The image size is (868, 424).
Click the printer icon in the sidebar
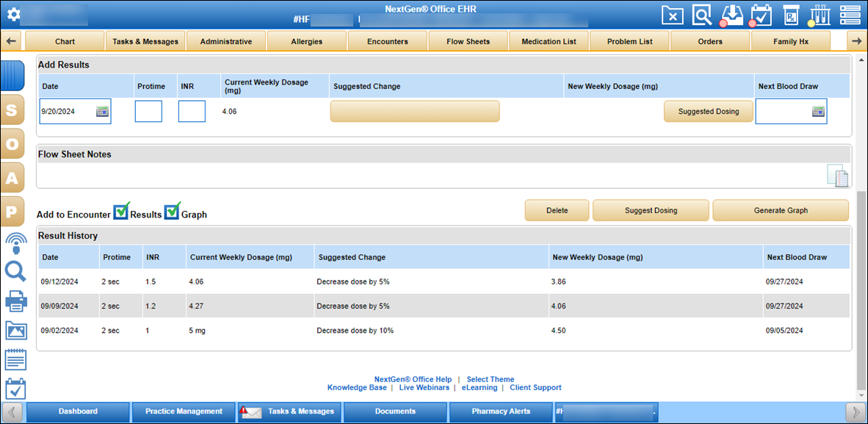(x=15, y=301)
